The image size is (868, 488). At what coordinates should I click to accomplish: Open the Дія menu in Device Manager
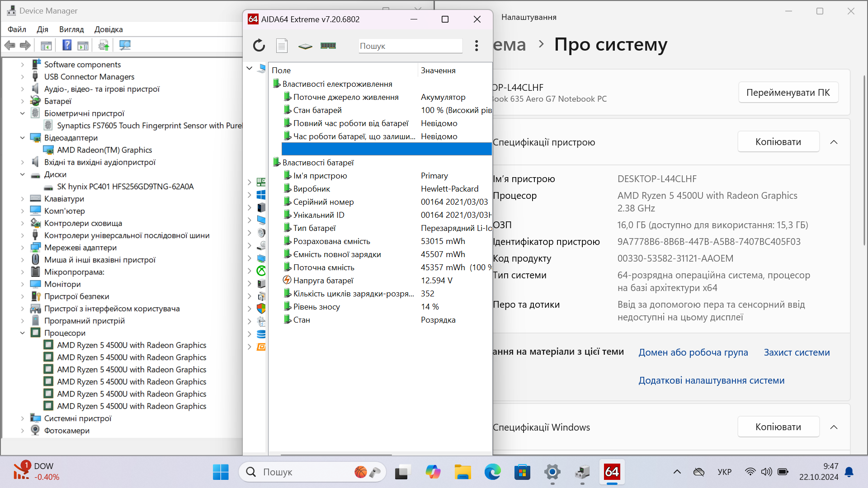click(x=42, y=29)
